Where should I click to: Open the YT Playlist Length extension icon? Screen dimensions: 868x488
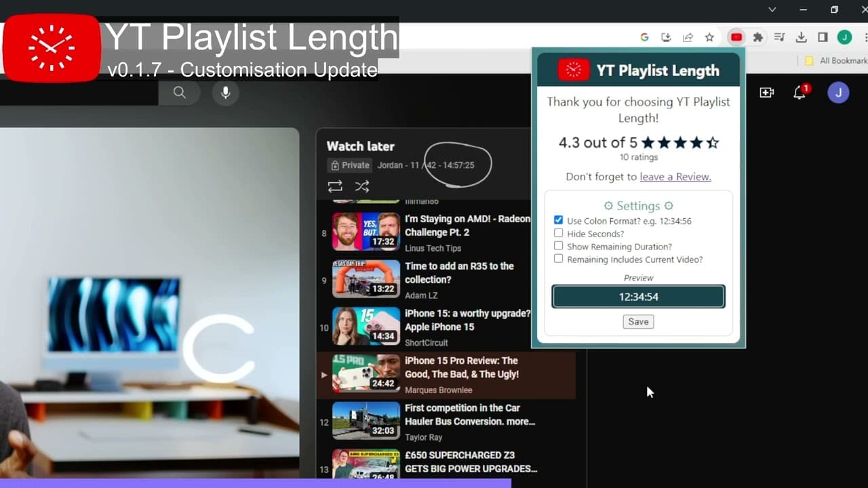tap(736, 37)
